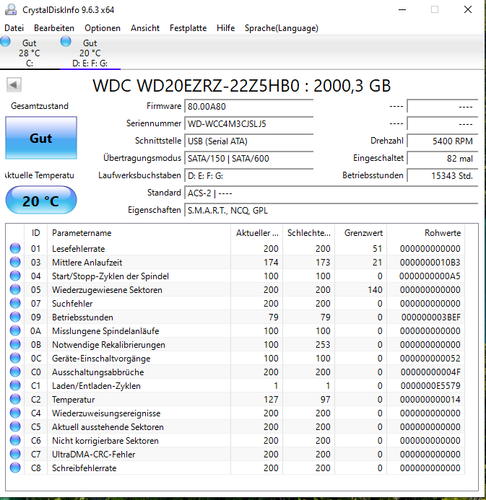Select the Temperatur parameter name
The image size is (486, 500).
[x=73, y=399]
